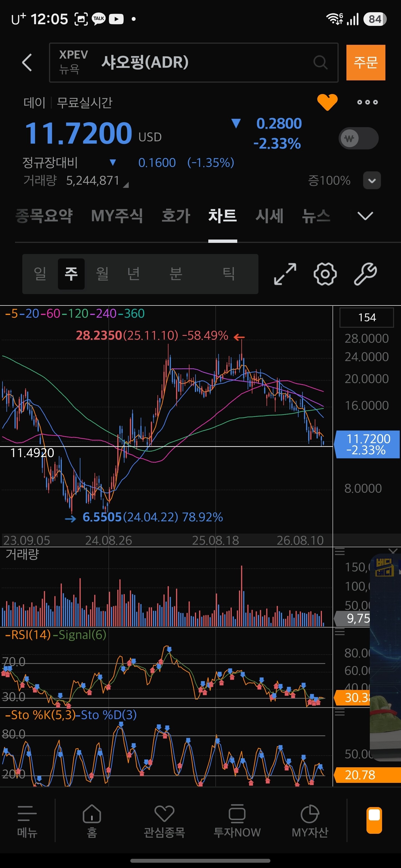Select 틱 tick chart period
401x868 pixels.
coord(229,273)
